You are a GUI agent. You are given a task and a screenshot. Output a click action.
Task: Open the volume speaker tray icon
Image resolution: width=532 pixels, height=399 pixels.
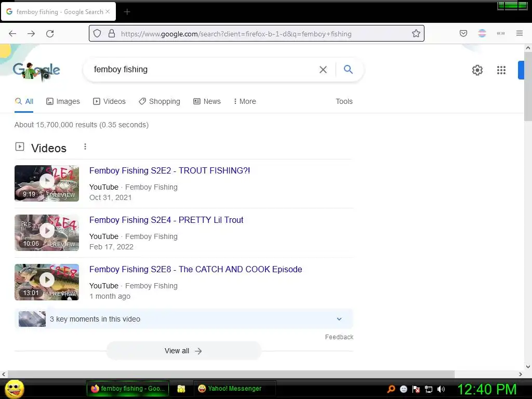[441, 389]
